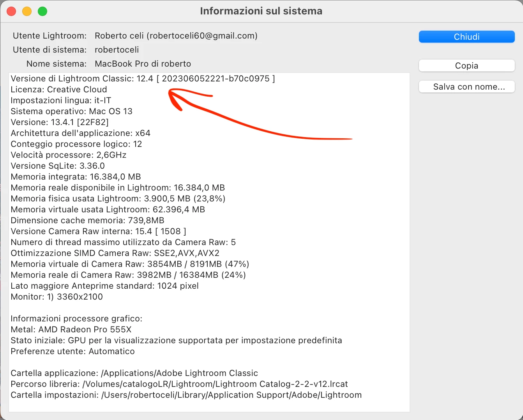The image size is (523, 420).
Task: Maximize the window with the green button
Action: pyautogui.click(x=42, y=11)
